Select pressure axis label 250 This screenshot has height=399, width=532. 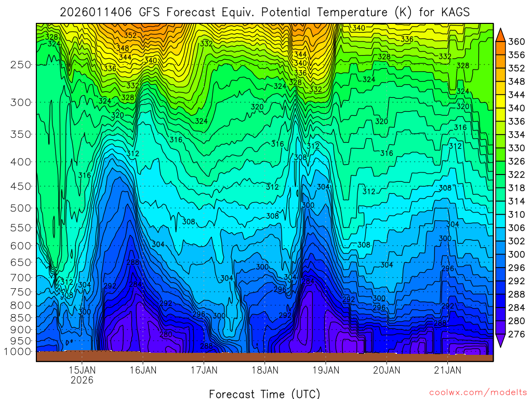pos(20,64)
